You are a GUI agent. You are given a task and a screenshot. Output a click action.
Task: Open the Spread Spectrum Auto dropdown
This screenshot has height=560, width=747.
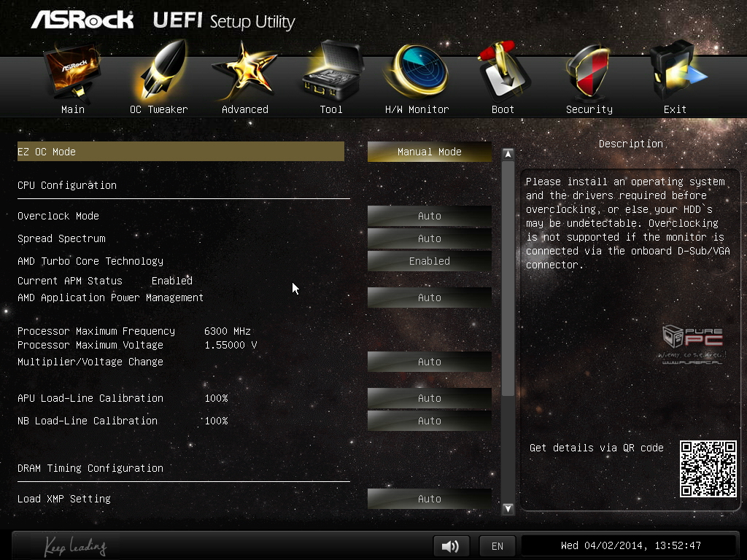coord(429,238)
